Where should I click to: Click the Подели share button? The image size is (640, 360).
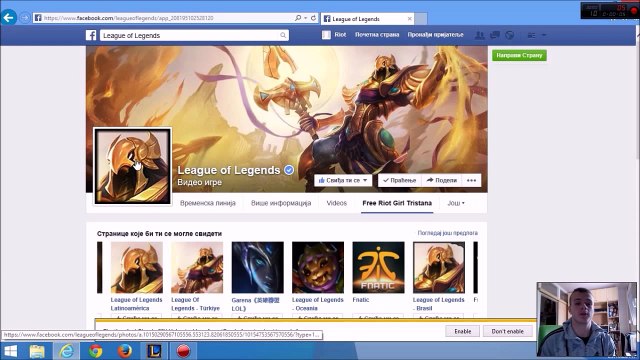pos(442,180)
